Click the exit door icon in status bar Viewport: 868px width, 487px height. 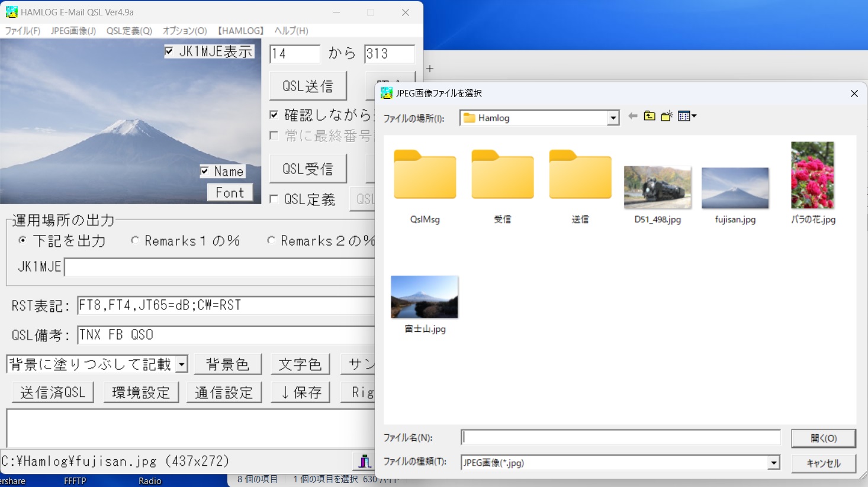[365, 461]
